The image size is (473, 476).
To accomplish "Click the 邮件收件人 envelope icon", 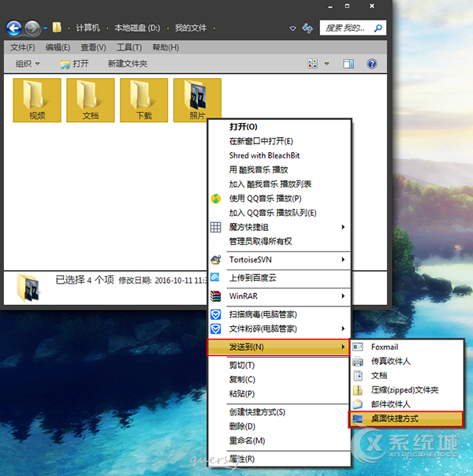I will coord(358,404).
